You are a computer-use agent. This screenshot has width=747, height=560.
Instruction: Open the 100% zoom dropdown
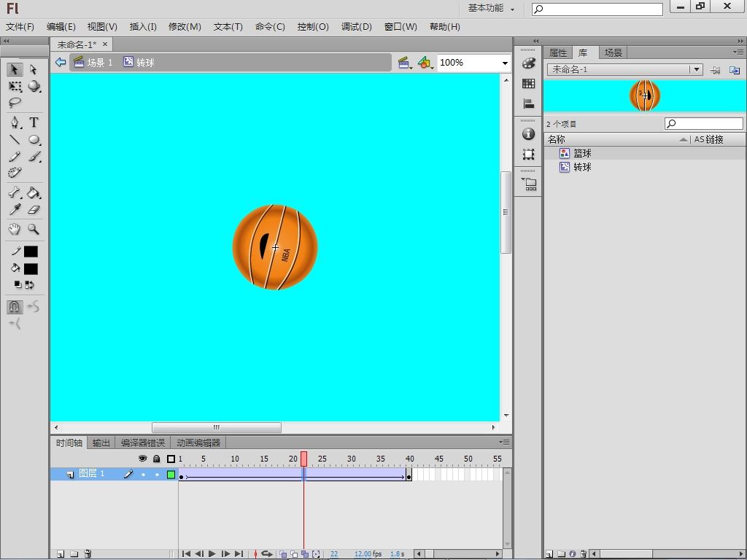[x=504, y=63]
